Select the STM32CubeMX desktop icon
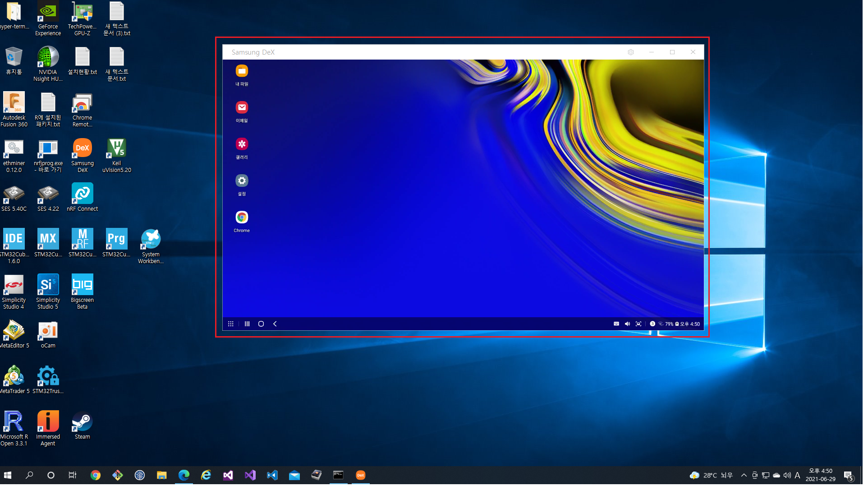868x486 pixels. (48, 244)
